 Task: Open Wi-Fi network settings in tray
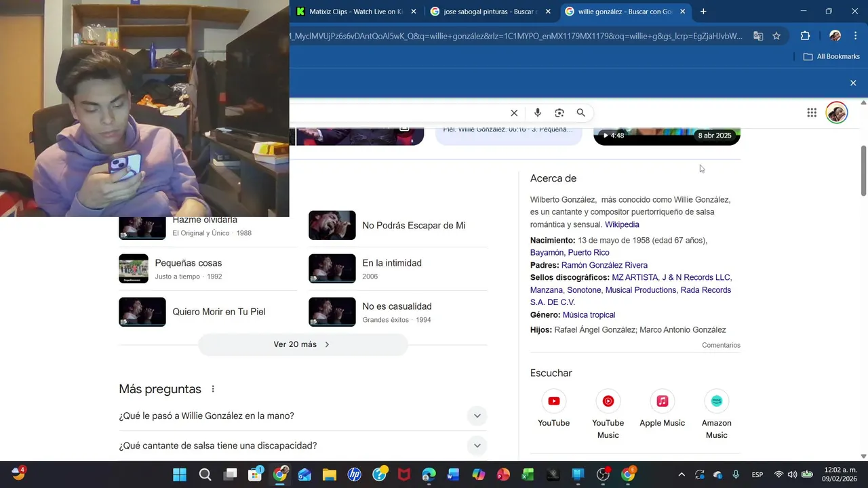pos(778,474)
